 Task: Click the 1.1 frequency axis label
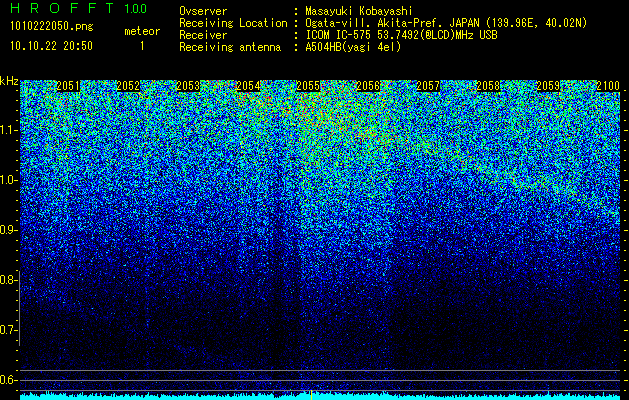[x=8, y=130]
